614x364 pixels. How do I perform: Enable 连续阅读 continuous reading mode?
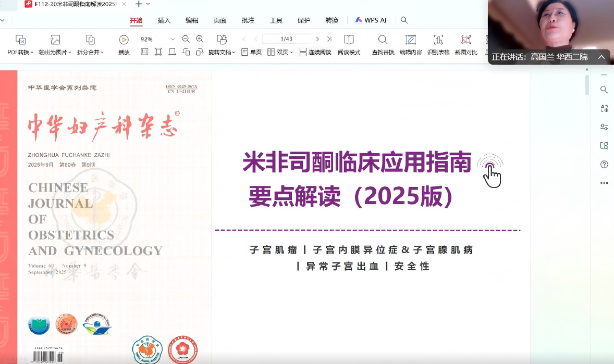click(x=314, y=52)
